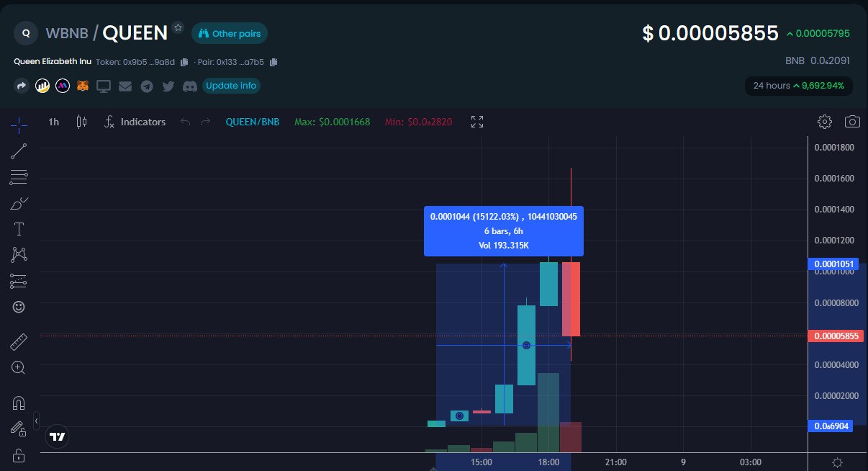
Task: Click the 0.0001800 price scale label
Action: click(x=833, y=148)
